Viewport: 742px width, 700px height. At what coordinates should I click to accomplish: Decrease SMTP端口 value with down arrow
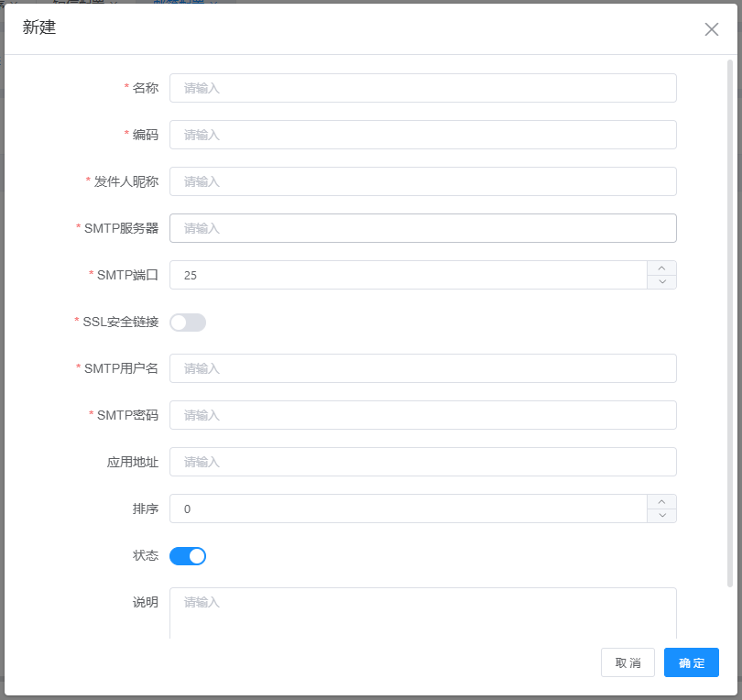pyautogui.click(x=661, y=282)
